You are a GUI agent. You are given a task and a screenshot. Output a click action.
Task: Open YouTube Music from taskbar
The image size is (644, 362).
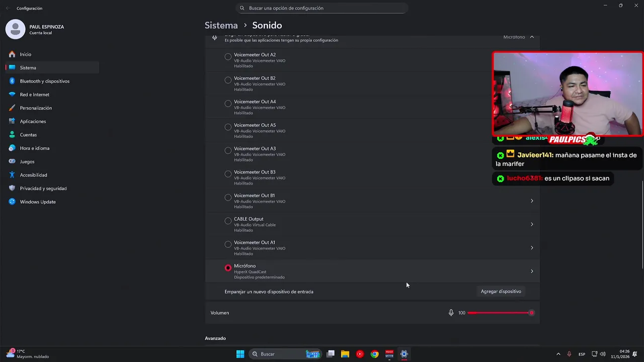point(360,354)
